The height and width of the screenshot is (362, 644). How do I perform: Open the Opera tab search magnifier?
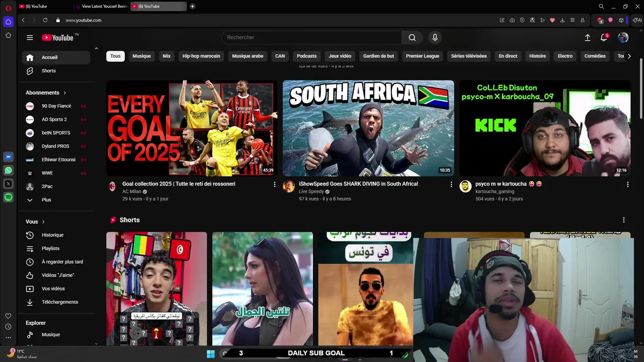coord(601,7)
